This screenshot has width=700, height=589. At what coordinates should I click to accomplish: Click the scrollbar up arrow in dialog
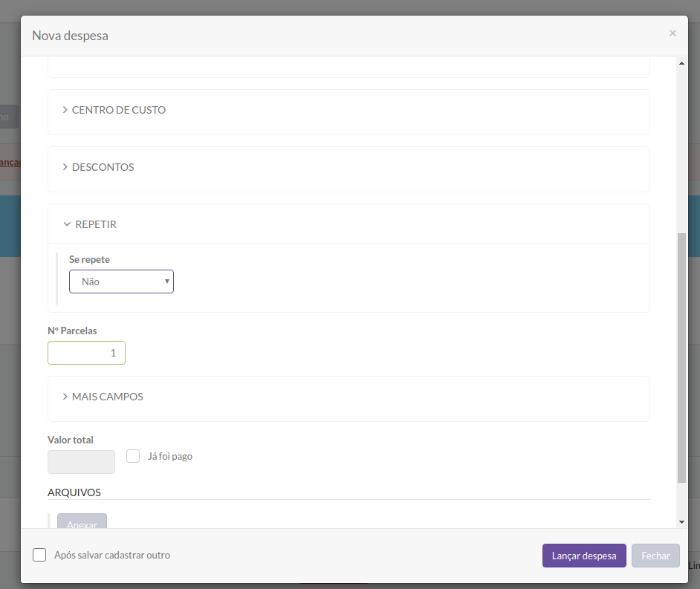pyautogui.click(x=681, y=63)
